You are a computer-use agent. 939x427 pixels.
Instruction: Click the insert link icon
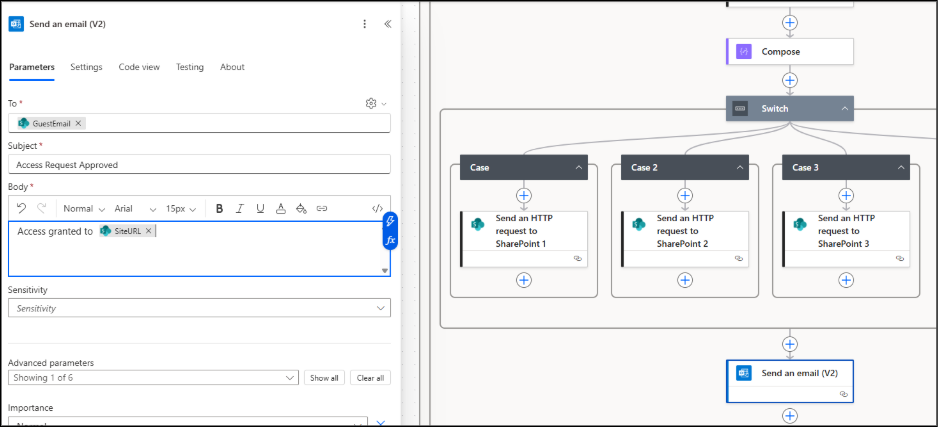click(x=322, y=208)
